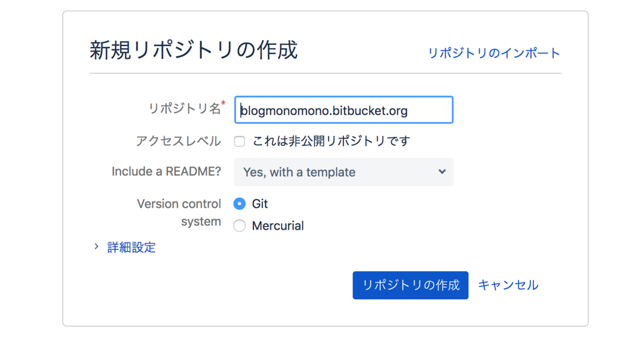This screenshot has width=644, height=338.
Task: Click the アクセスレベル label
Action: tap(178, 141)
